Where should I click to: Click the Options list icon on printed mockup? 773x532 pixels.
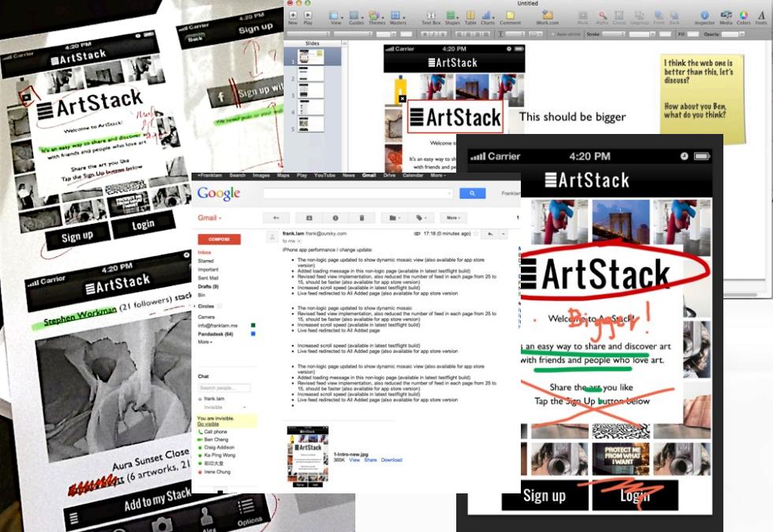pos(246,506)
